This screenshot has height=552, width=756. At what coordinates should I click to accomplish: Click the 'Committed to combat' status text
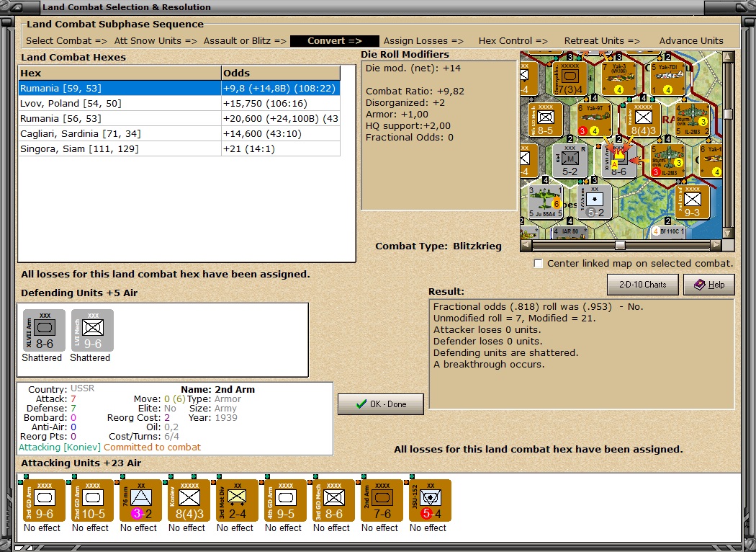click(153, 448)
